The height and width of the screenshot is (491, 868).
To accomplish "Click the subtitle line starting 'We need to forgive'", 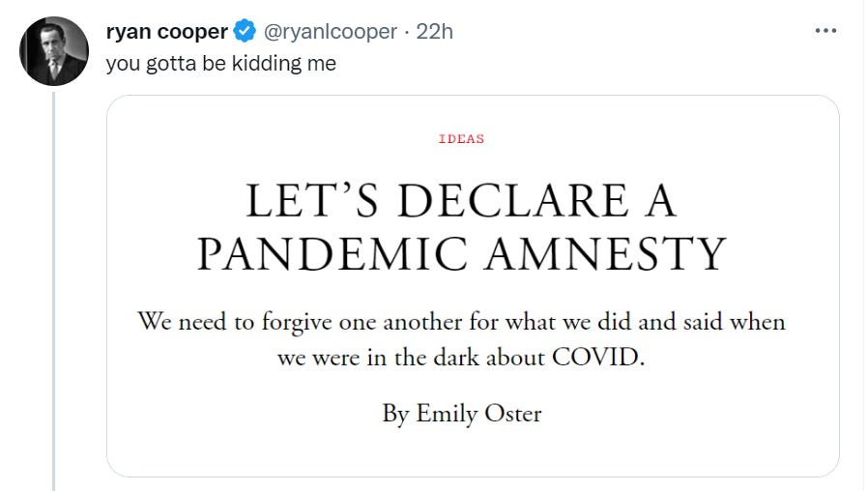I will 461,321.
